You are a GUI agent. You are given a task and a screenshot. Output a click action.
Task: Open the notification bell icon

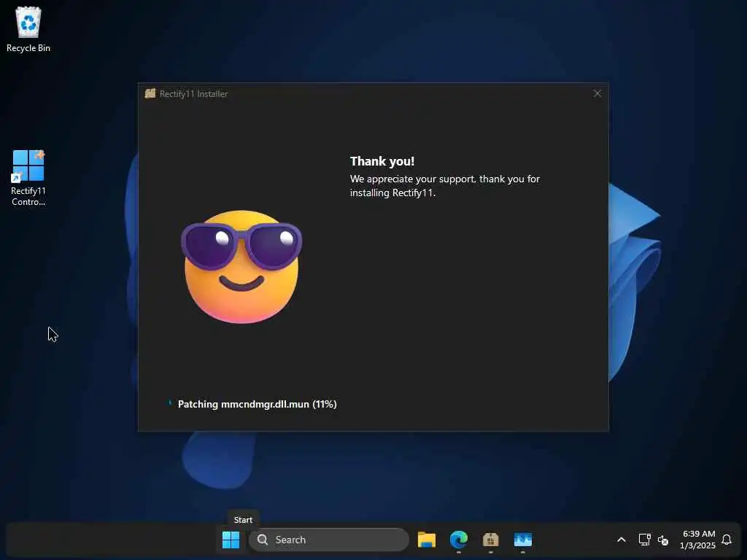click(x=727, y=540)
